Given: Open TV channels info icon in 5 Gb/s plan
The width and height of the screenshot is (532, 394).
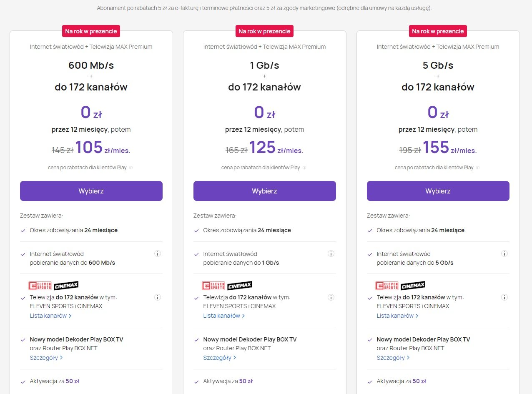Looking at the screenshot, I should [x=504, y=297].
